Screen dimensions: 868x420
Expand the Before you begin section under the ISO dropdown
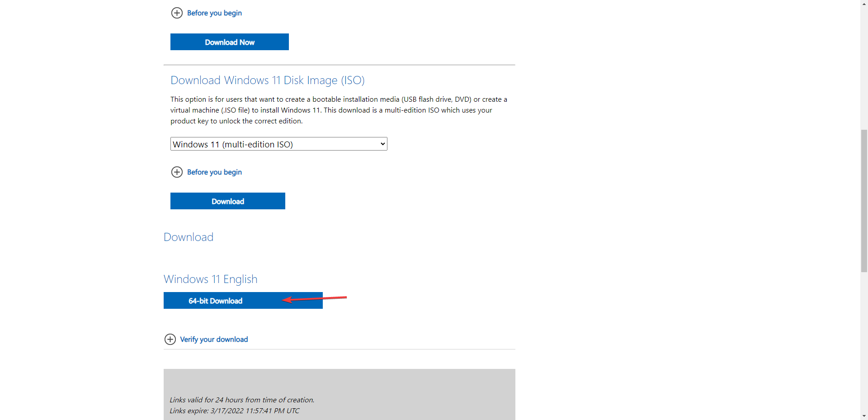coord(207,172)
